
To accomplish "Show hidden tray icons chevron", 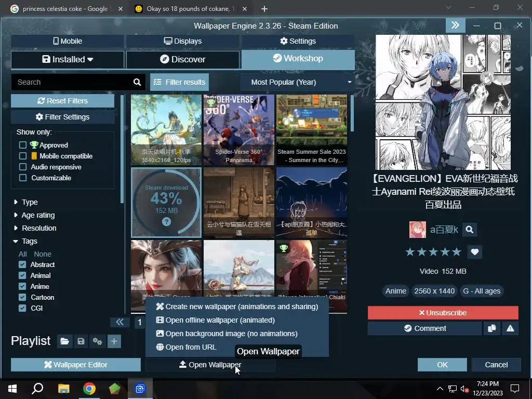I will pyautogui.click(x=440, y=389).
